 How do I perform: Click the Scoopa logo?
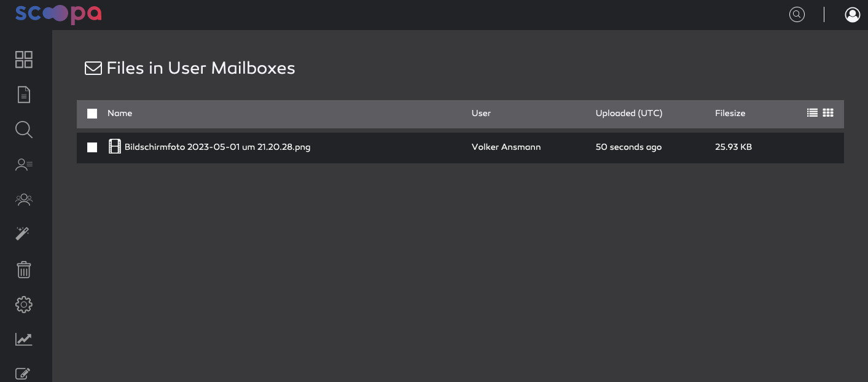tap(58, 14)
